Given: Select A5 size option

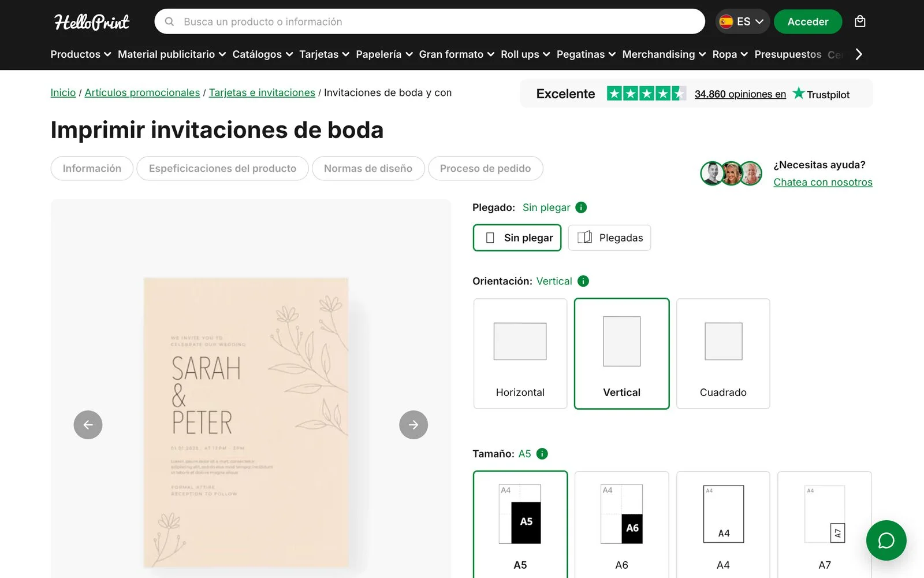Looking at the screenshot, I should click(x=520, y=525).
